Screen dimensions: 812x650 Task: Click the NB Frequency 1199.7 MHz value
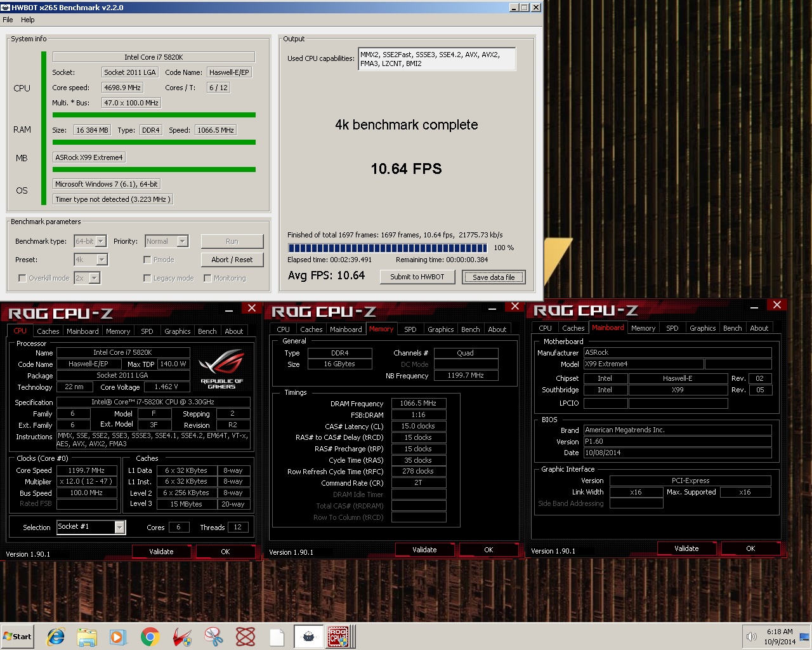click(466, 375)
